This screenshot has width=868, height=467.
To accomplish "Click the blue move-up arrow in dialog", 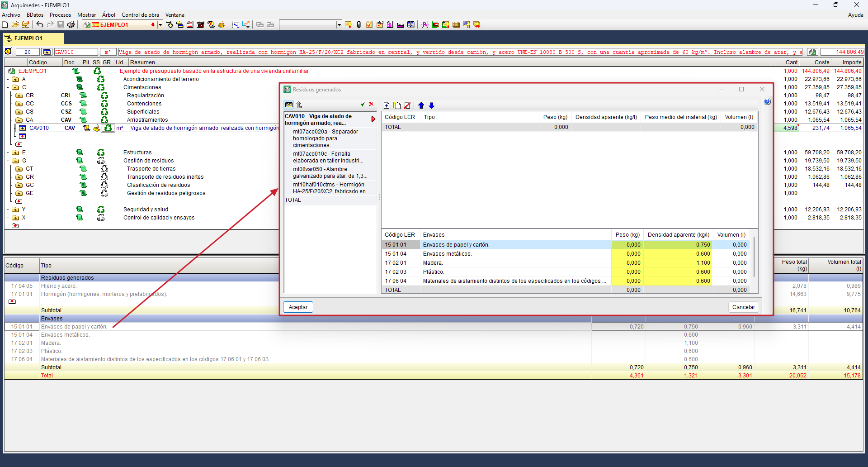I will click(421, 105).
